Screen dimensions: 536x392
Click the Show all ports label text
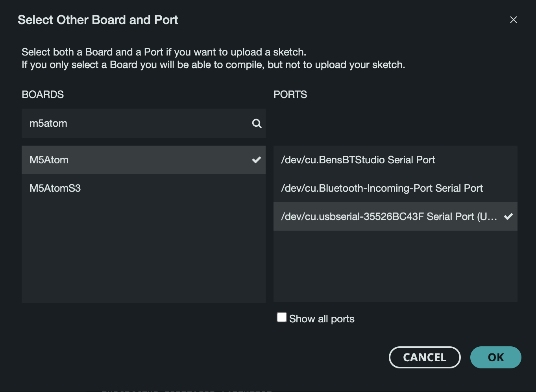pyautogui.click(x=322, y=318)
